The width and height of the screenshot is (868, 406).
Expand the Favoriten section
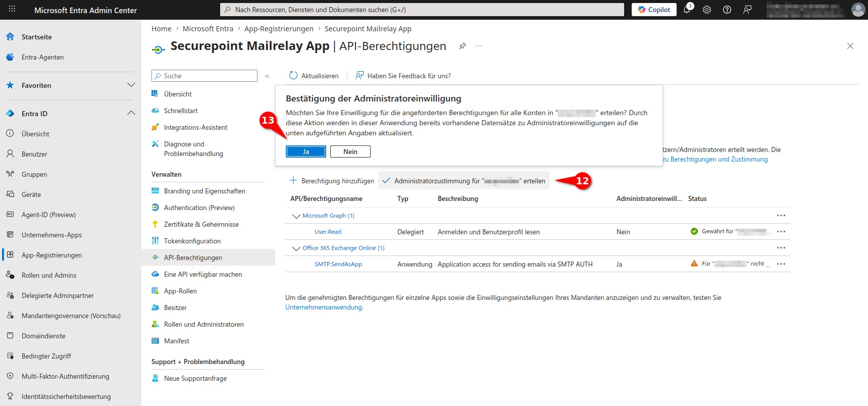click(131, 85)
